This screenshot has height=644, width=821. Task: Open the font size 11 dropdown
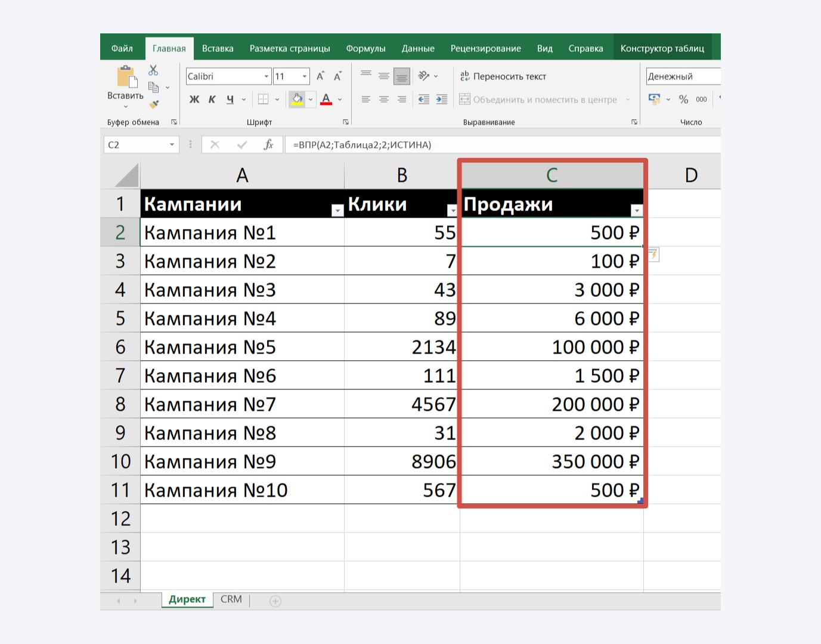pos(305,76)
